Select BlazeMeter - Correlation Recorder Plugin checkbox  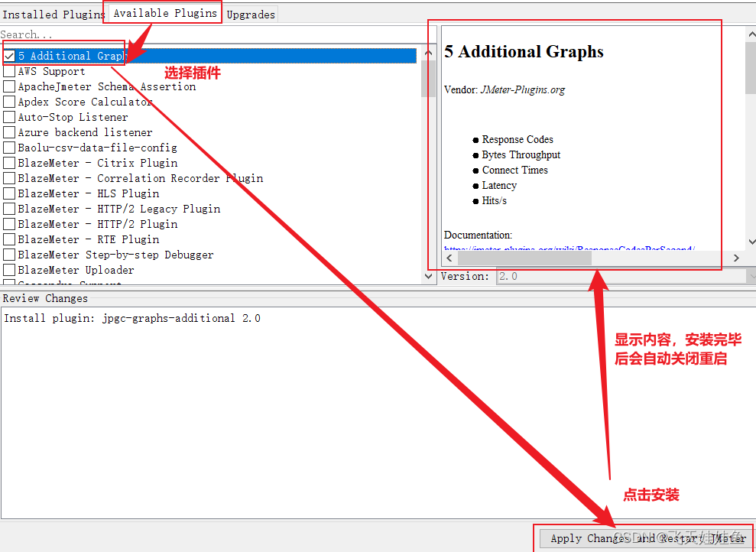[x=9, y=178]
